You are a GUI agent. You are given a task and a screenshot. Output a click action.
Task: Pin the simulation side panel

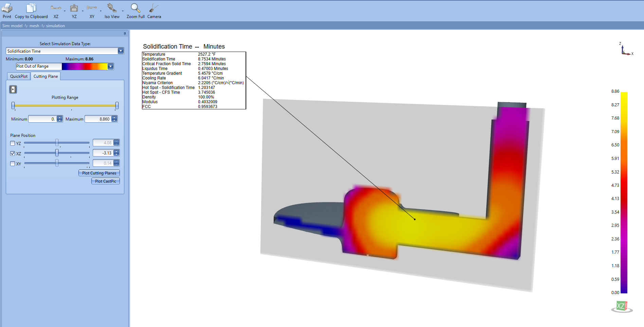125,34
